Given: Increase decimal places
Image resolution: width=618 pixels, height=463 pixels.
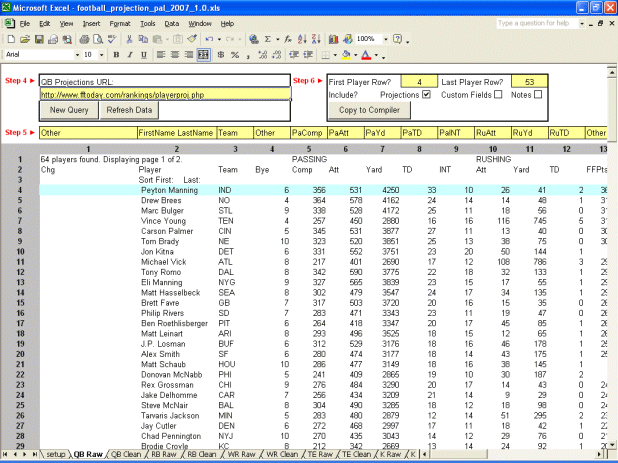Looking at the screenshot, I should (262, 55).
